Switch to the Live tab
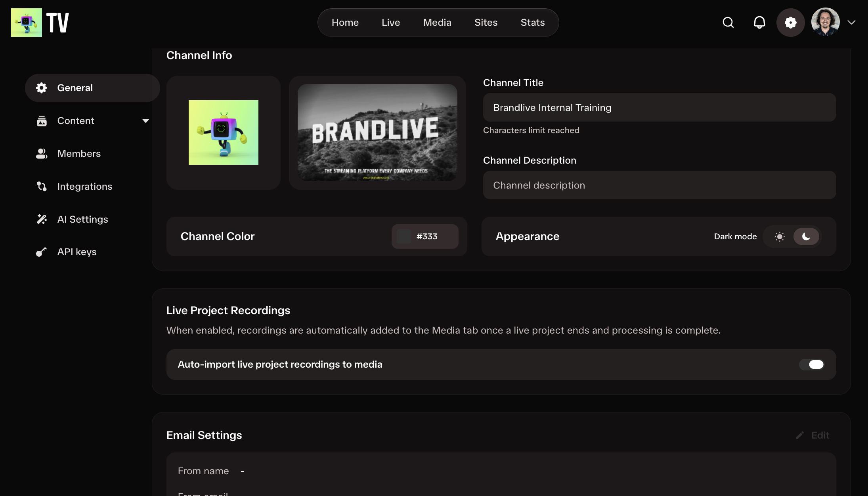The width and height of the screenshot is (868, 496). click(391, 23)
